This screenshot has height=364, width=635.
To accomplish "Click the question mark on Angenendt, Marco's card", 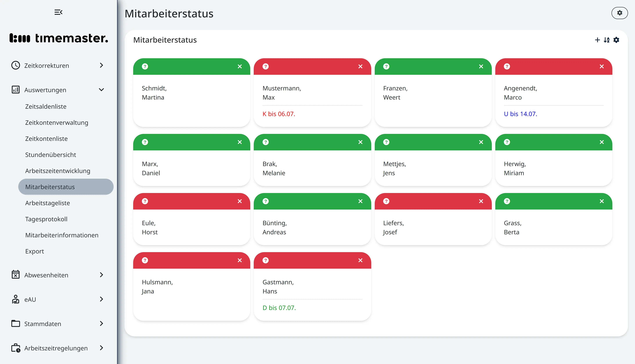I will click(x=507, y=67).
